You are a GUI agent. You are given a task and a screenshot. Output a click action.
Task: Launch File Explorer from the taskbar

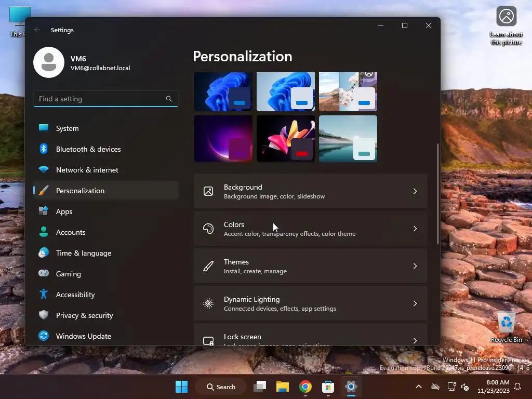[282, 387]
